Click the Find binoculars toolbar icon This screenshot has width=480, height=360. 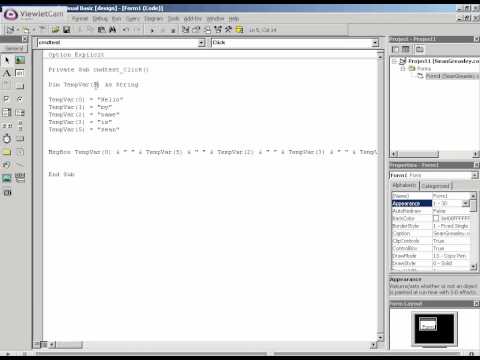[113, 30]
